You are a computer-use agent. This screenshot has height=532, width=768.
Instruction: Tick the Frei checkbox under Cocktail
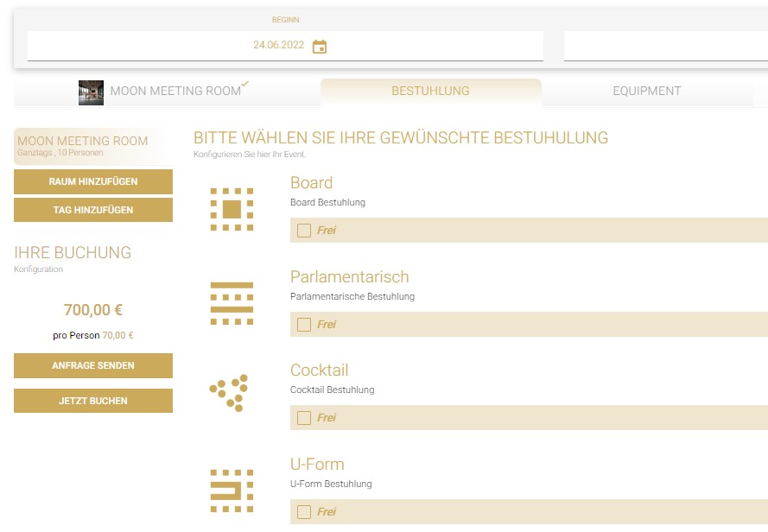pos(304,417)
